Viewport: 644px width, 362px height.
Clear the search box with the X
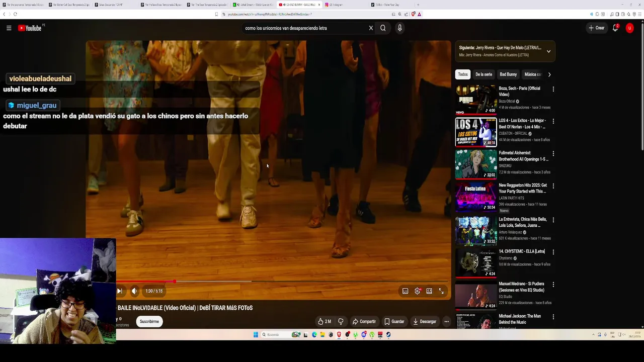tap(371, 28)
